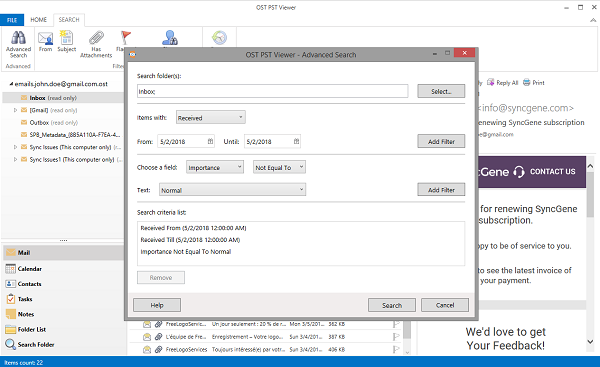Click the Remove button

click(161, 277)
